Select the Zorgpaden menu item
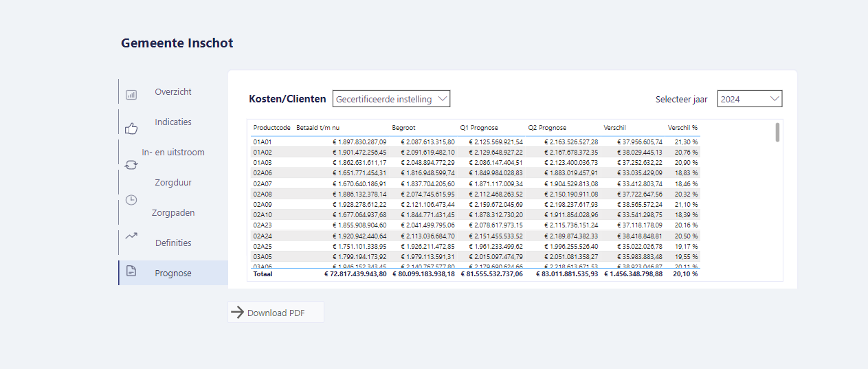868x369 pixels. (x=173, y=212)
